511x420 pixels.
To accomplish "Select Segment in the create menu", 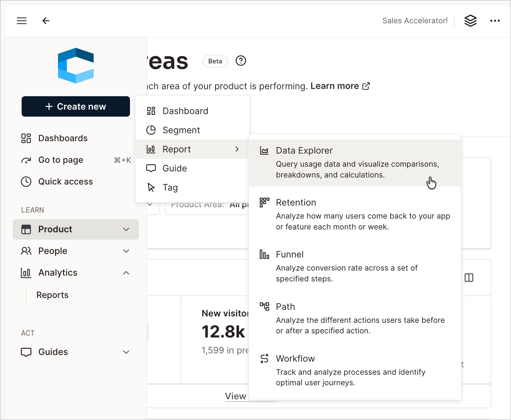I will coord(192,130).
